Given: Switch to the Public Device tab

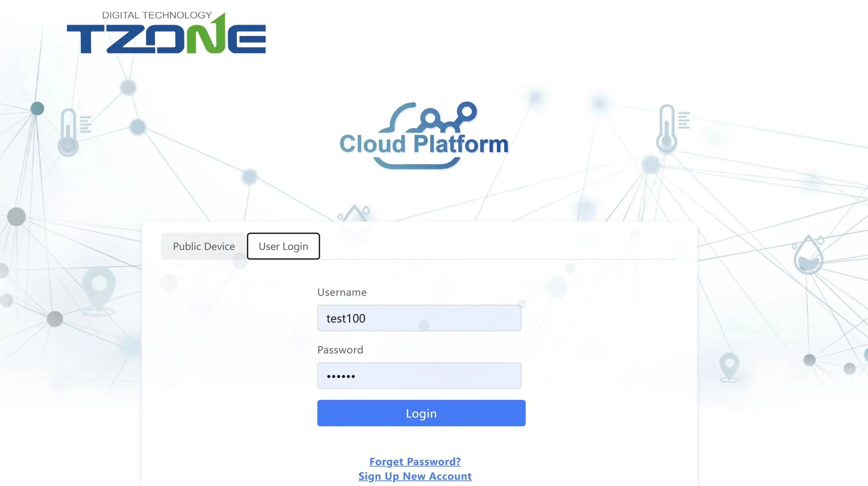Looking at the screenshot, I should tap(203, 246).
